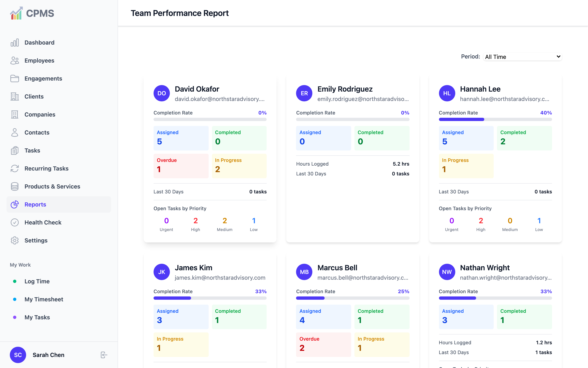Click Hannah Lee's High priority count
This screenshot has height=368, width=588.
(x=481, y=221)
